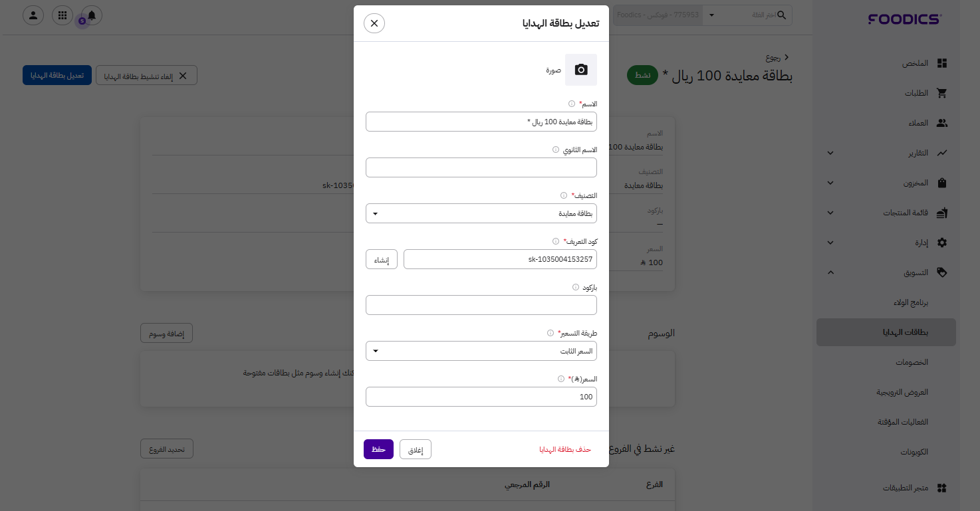
Task: Close the edit gift card dialog with X
Action: (374, 23)
